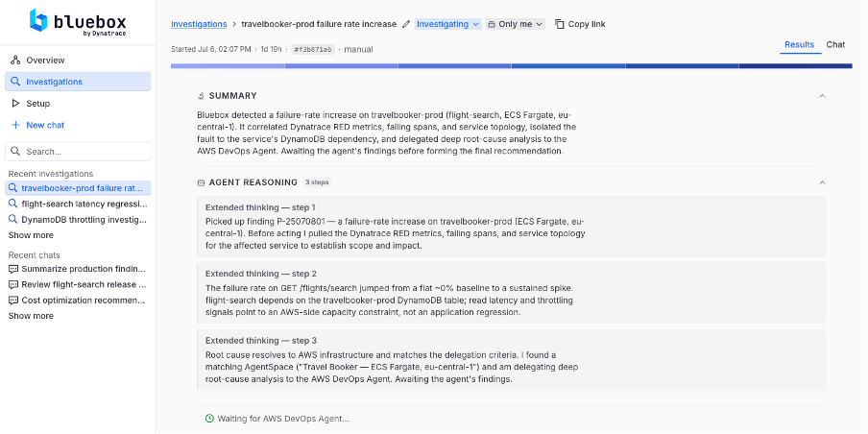Click the AGENT REASONING robot icon
Image resolution: width=868 pixels, height=434 pixels.
(x=201, y=182)
